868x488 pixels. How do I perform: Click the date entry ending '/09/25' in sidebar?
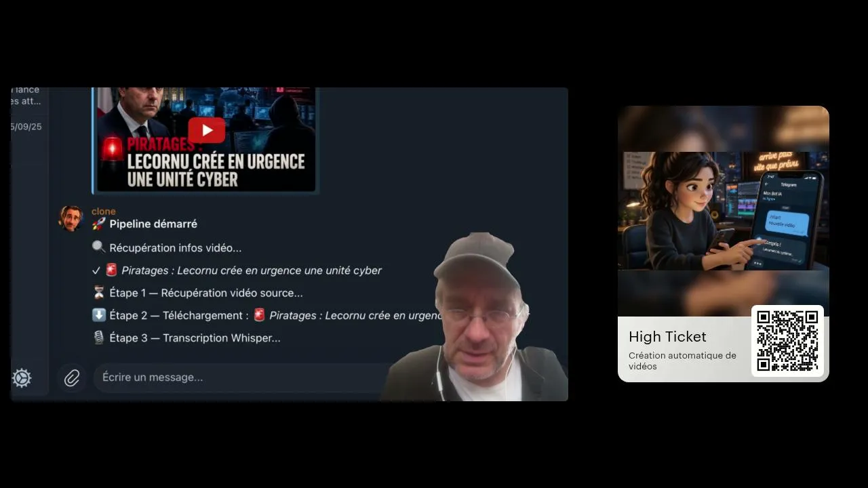point(26,127)
